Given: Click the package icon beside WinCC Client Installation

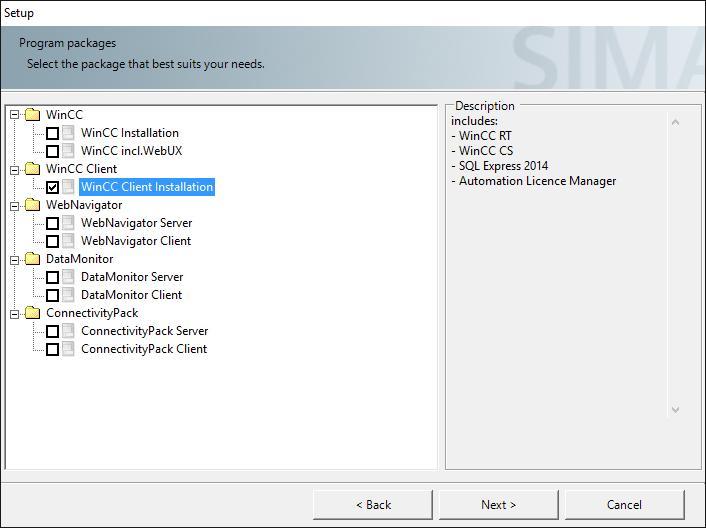Looking at the screenshot, I should [68, 187].
